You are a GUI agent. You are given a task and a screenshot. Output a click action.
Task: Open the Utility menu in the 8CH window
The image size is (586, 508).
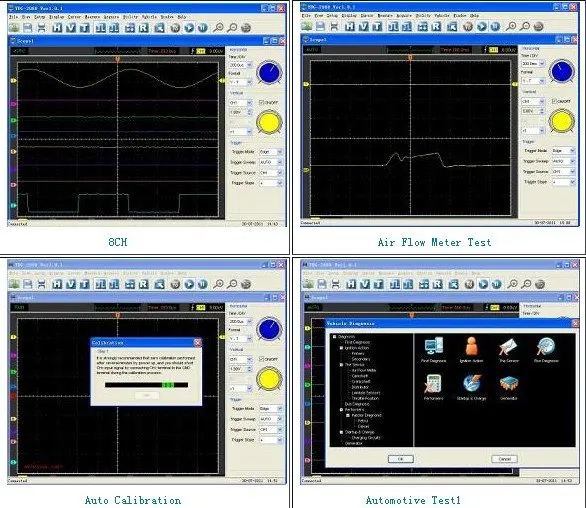(130, 17)
